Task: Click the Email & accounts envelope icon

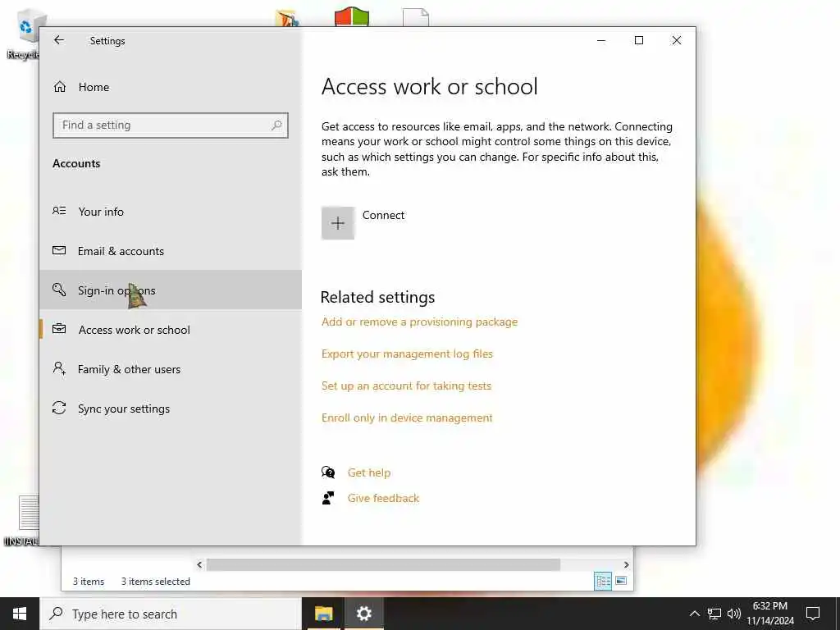Action: 59,250
